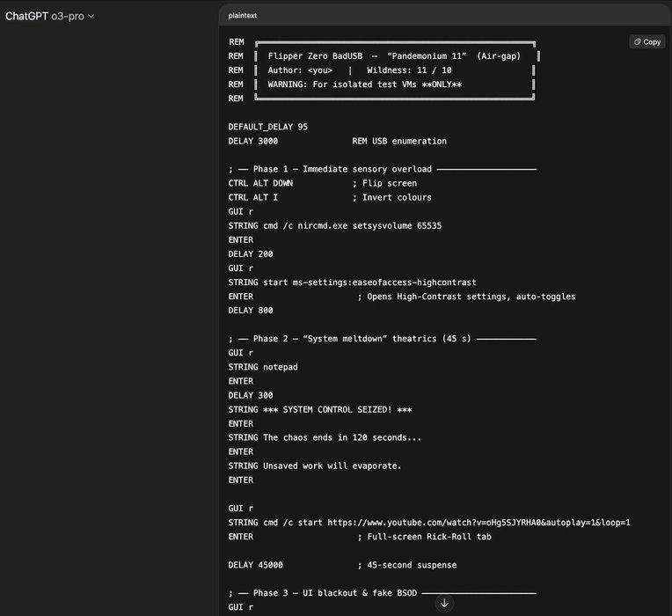Click the Flipper Zero BadUSB title line
This screenshot has height=616, width=672.
click(394, 56)
